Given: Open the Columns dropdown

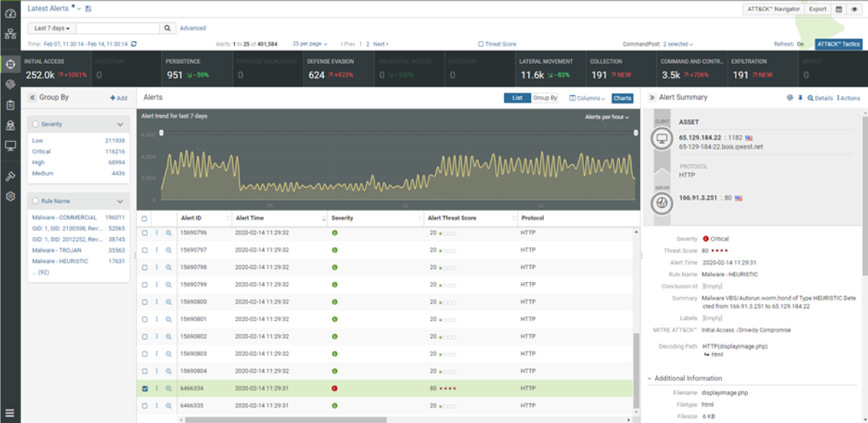Looking at the screenshot, I should click(587, 98).
